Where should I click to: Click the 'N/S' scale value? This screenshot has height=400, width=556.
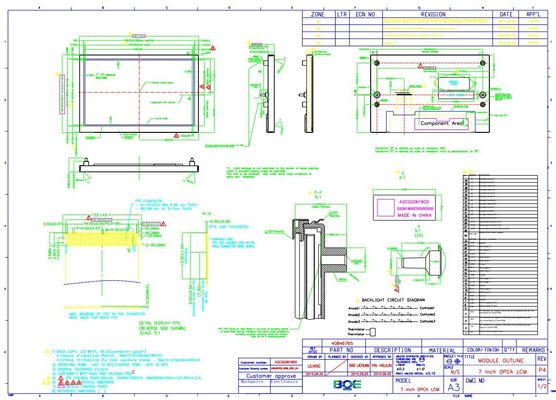455,372
